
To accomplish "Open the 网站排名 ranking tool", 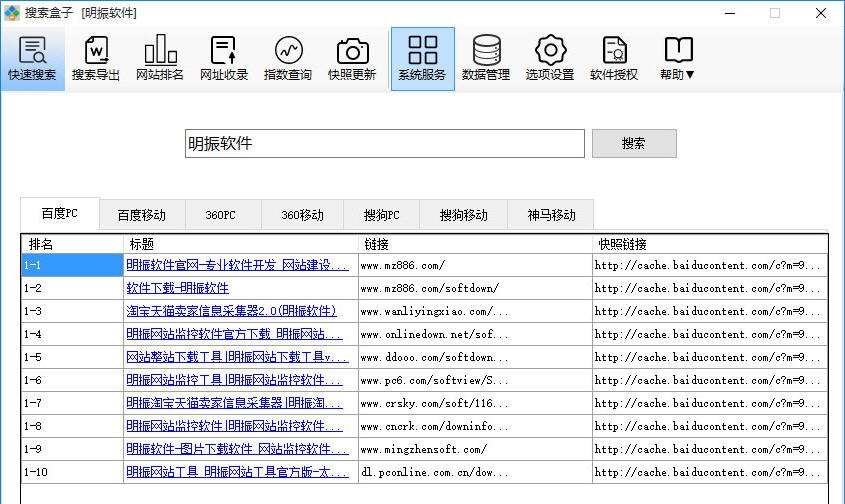I will pyautogui.click(x=160, y=59).
